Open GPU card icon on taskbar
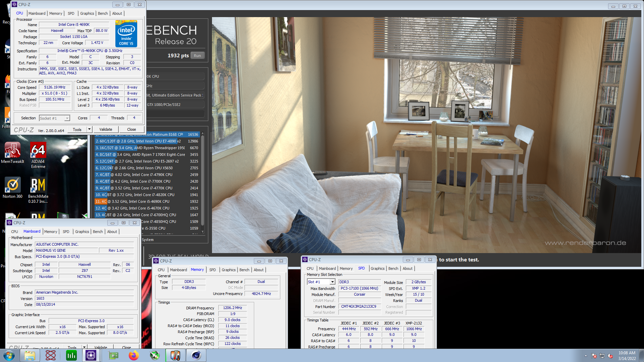 [113, 355]
